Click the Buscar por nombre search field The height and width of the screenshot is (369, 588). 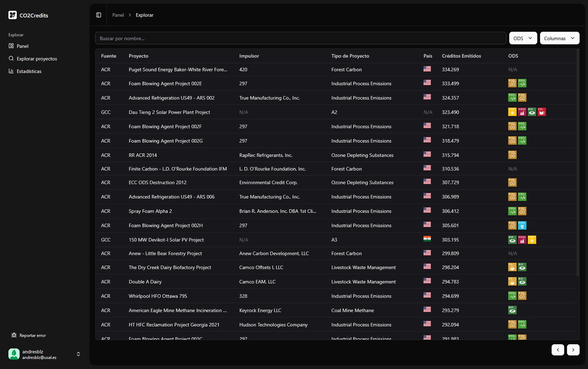(301, 38)
